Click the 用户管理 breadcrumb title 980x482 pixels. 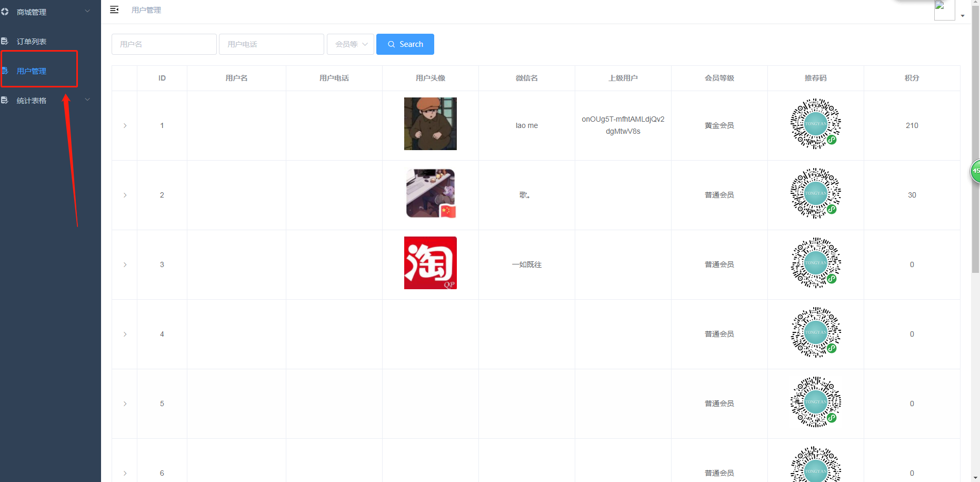146,10
